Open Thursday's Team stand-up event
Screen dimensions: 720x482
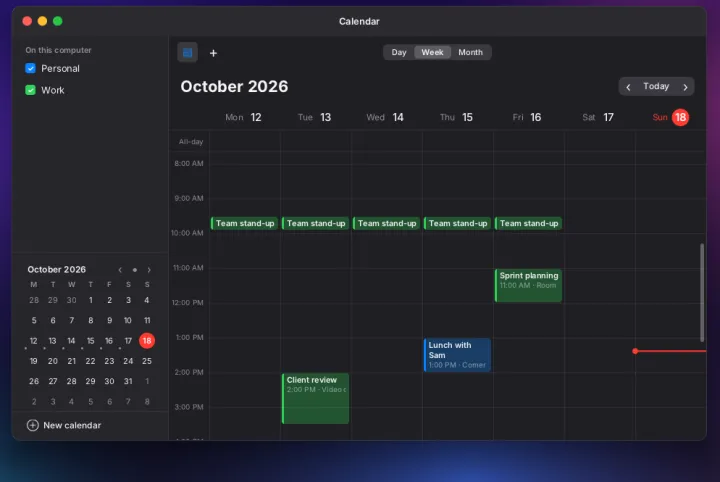coord(457,224)
